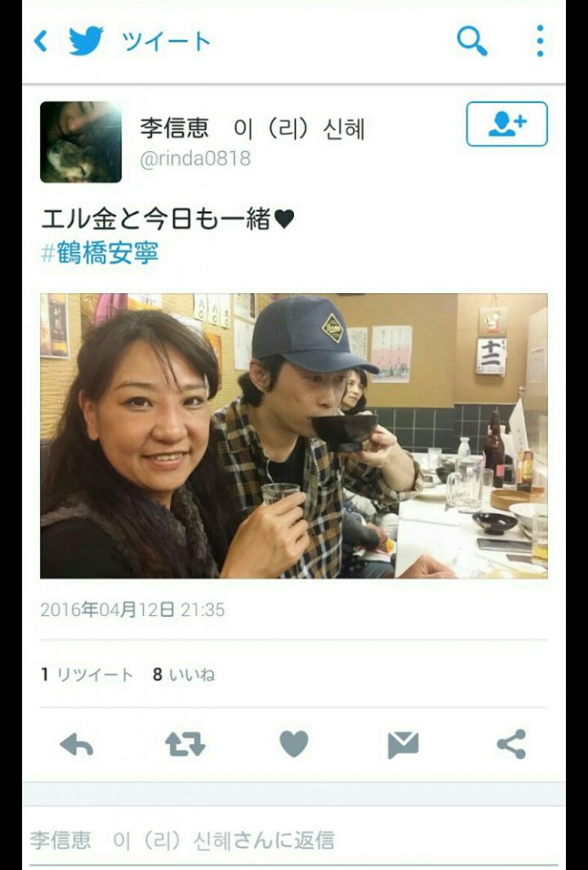This screenshot has height=870, width=588.
Task: Share the tweet with share icon
Action: click(x=512, y=744)
